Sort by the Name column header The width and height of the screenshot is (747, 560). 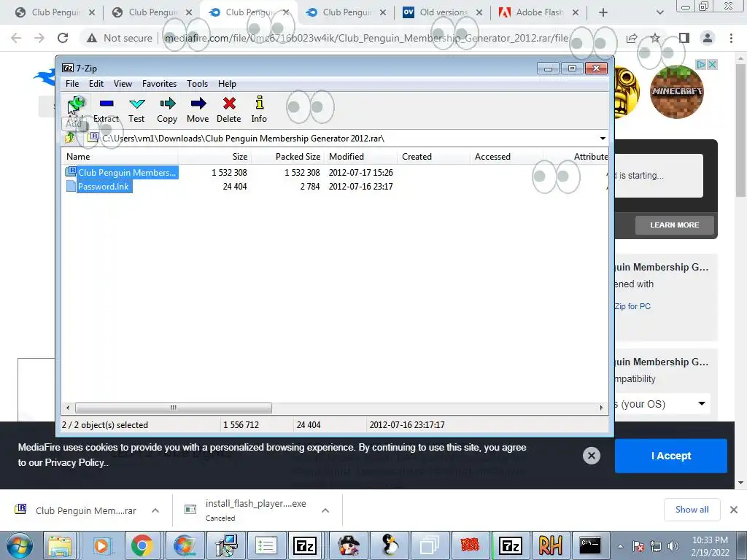pyautogui.click(x=120, y=157)
